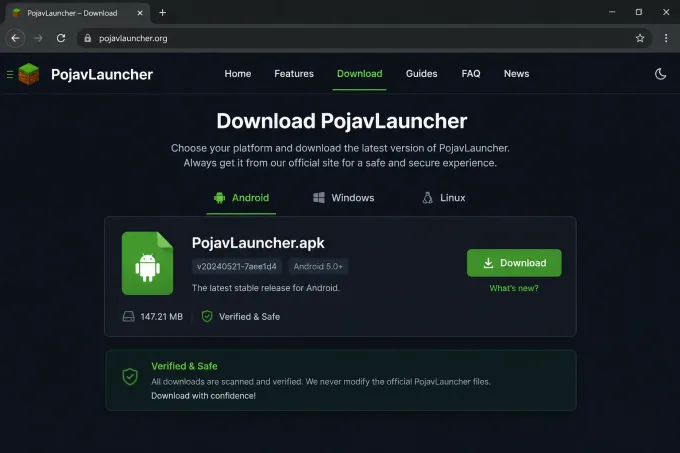This screenshot has height=453, width=680.
Task: Maximize the browser window
Action: tap(639, 12)
